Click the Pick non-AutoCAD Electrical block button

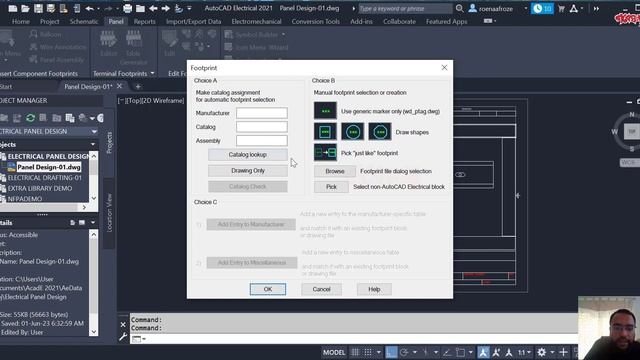pyautogui.click(x=331, y=187)
